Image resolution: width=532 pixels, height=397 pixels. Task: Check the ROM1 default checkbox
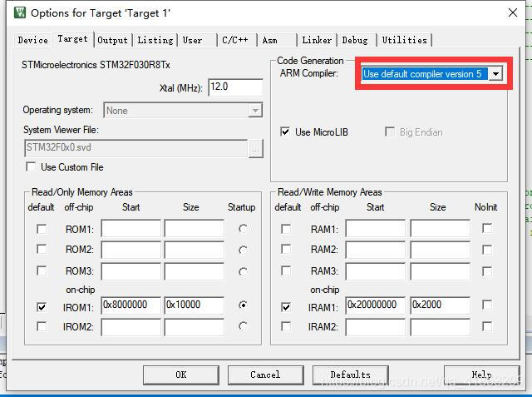pyautogui.click(x=42, y=229)
